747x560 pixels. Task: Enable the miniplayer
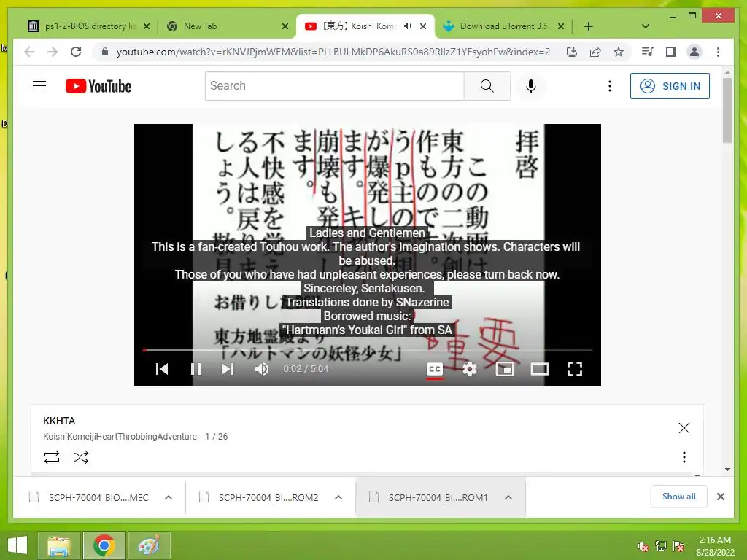tap(505, 369)
